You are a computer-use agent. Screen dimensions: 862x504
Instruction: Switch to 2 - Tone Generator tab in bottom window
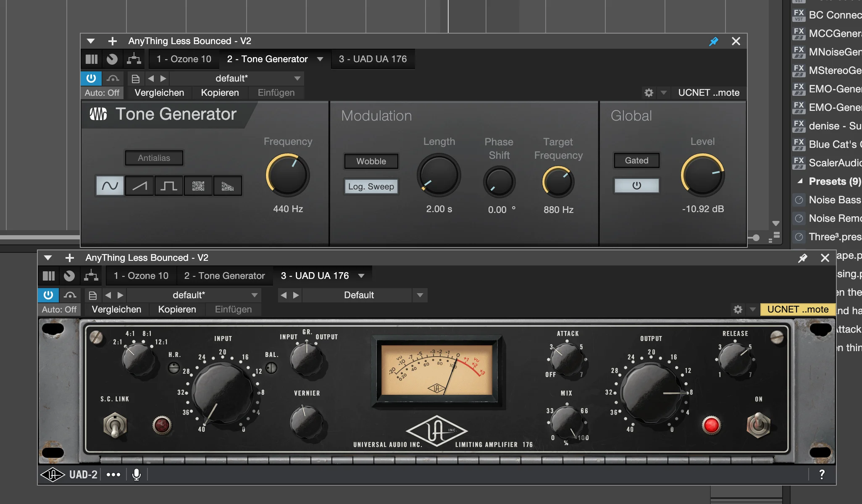224,276
